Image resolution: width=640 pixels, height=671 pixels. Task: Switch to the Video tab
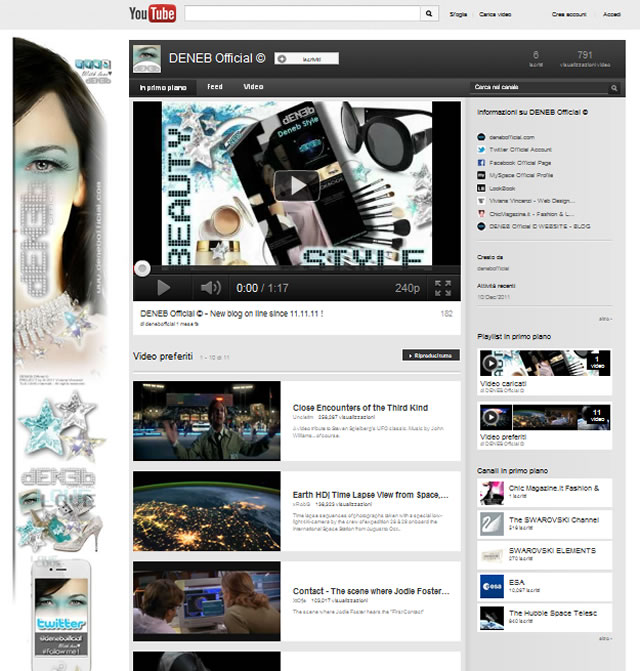pyautogui.click(x=253, y=87)
